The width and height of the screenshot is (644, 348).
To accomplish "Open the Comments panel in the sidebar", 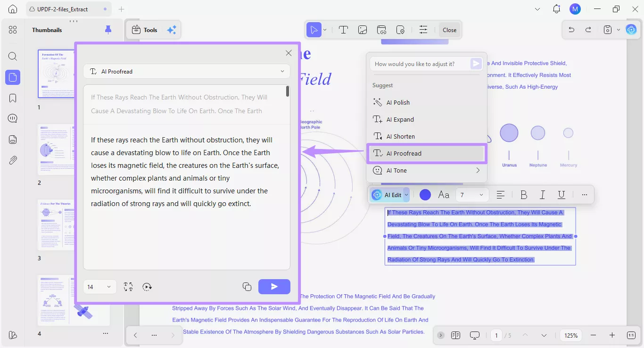I will pos(13,118).
